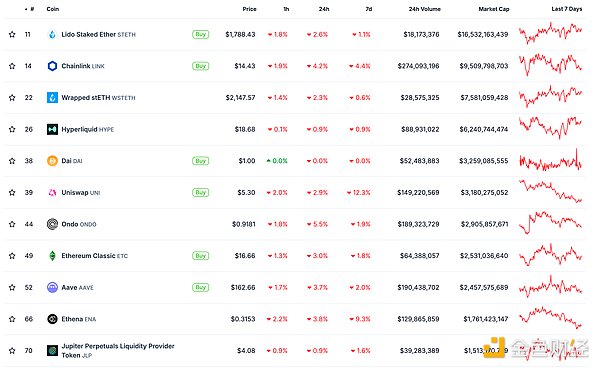The image size is (600, 369).
Task: Sort table by Market Cap header
Action: click(x=494, y=9)
